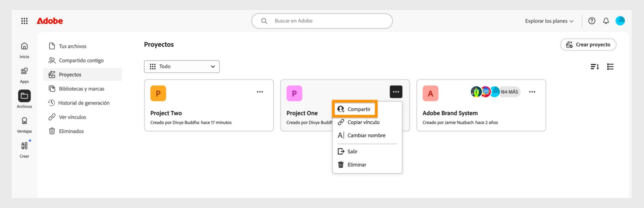Click the Adobe logo

[50, 21]
